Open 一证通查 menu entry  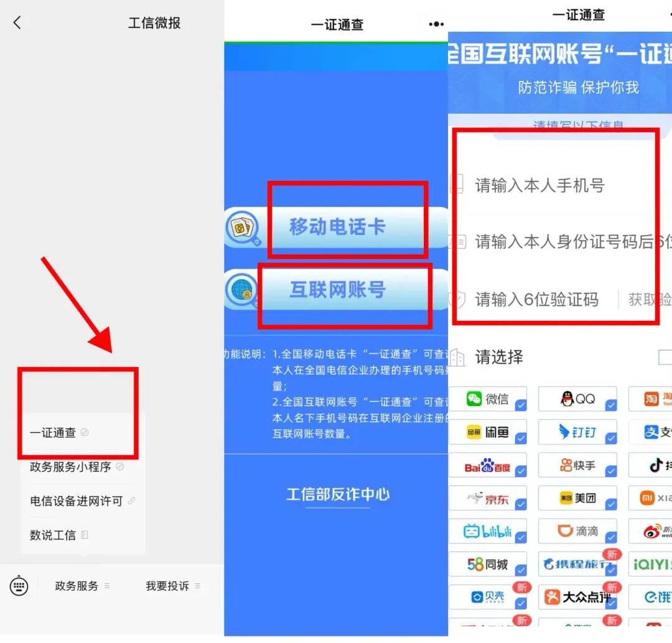pos(59,433)
